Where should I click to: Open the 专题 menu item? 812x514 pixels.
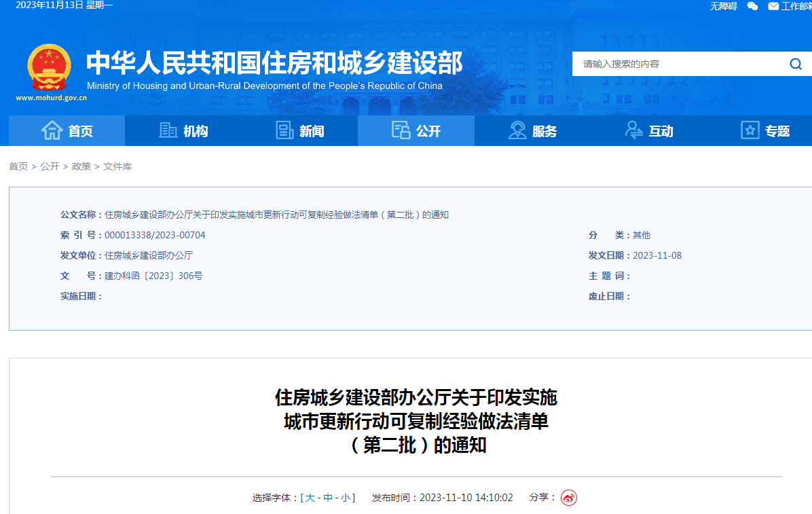(765, 130)
